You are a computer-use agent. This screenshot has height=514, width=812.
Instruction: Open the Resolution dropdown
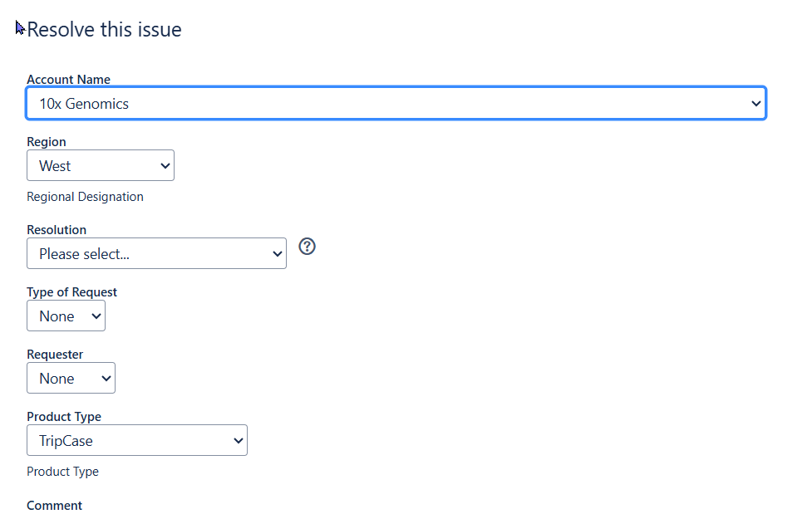tap(156, 253)
